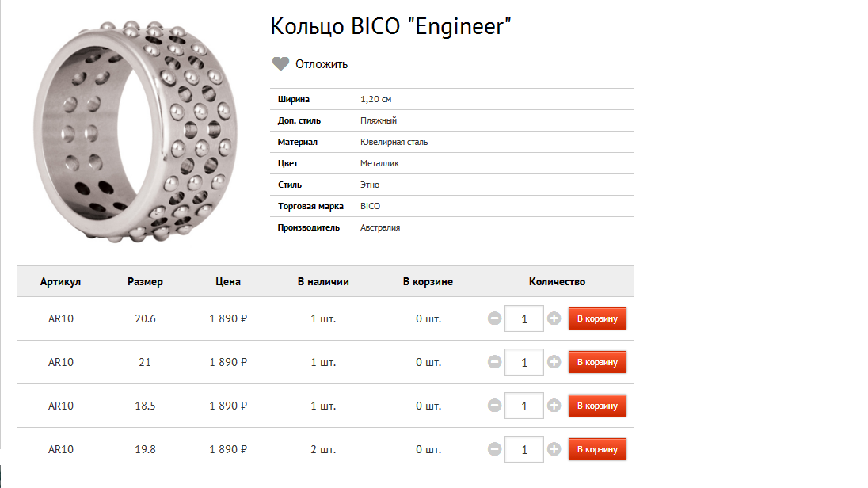The image size is (868, 488).
Task: Click quantity box for size 19.8 row
Action: (x=524, y=449)
